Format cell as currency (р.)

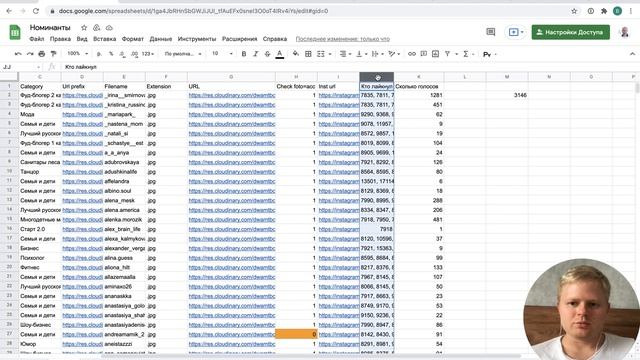99,54
